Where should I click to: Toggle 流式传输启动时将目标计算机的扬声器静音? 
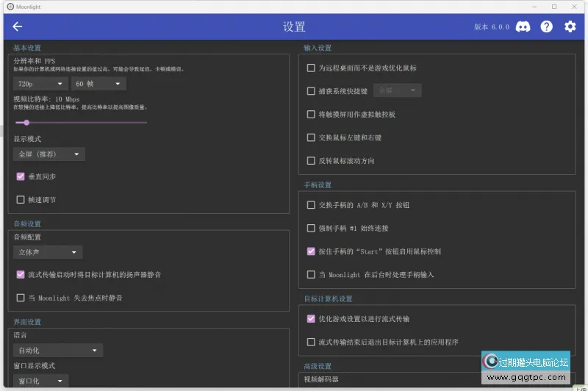coord(21,275)
